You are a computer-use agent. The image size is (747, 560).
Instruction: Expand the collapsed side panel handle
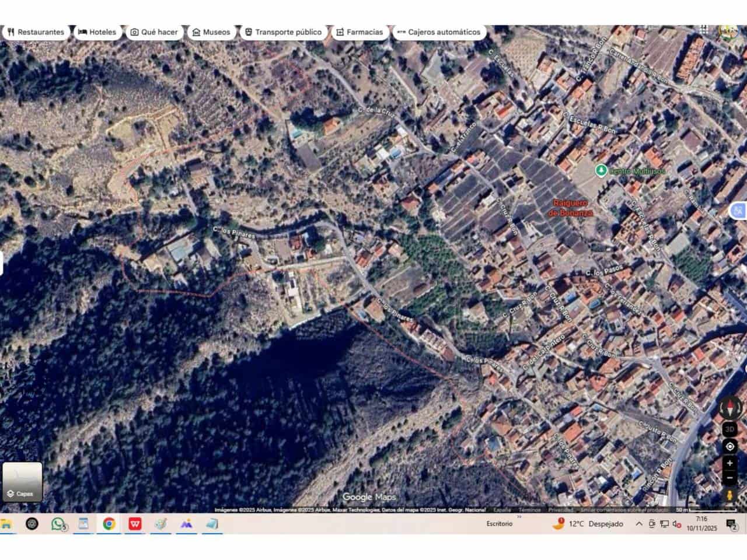pos(2,264)
